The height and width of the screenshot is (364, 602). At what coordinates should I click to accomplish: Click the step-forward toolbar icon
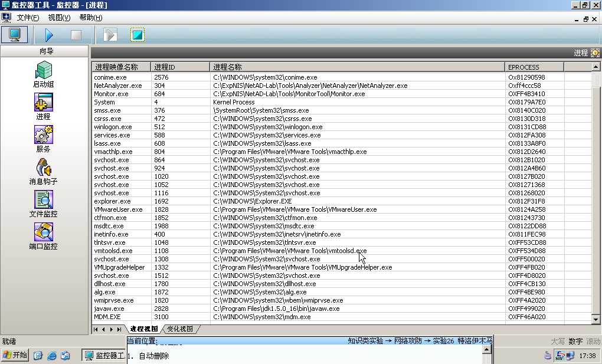point(110,35)
